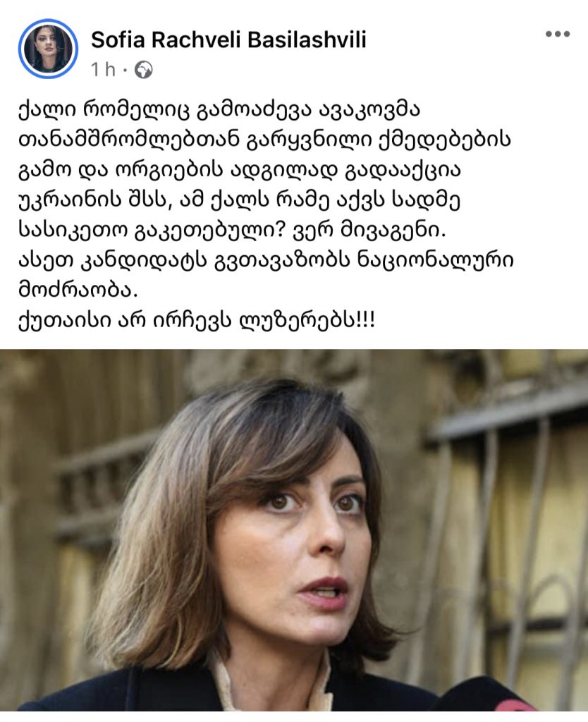This screenshot has width=588, height=722.
Task: Open the round profile picture of the poster
Action: pos(49,49)
